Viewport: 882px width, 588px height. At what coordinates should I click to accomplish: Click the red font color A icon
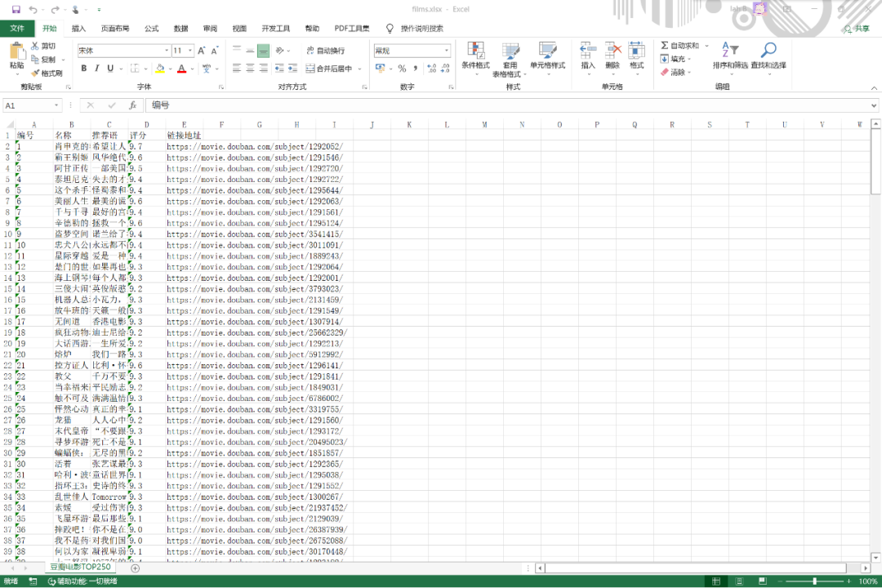click(x=181, y=69)
